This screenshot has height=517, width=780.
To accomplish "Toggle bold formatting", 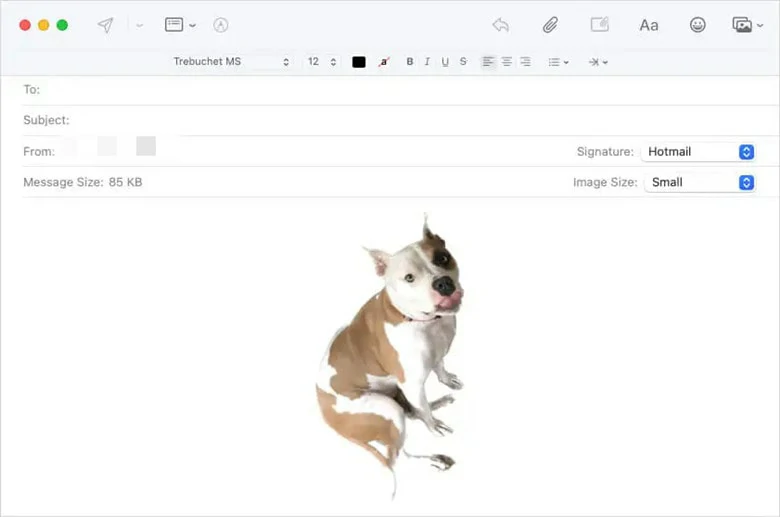I will click(409, 62).
